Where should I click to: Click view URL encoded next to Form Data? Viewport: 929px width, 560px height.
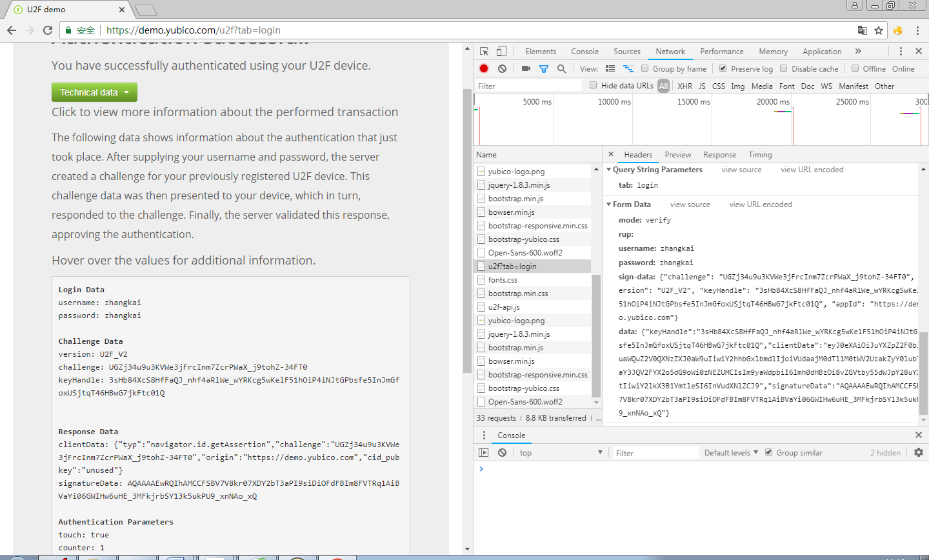tap(761, 205)
